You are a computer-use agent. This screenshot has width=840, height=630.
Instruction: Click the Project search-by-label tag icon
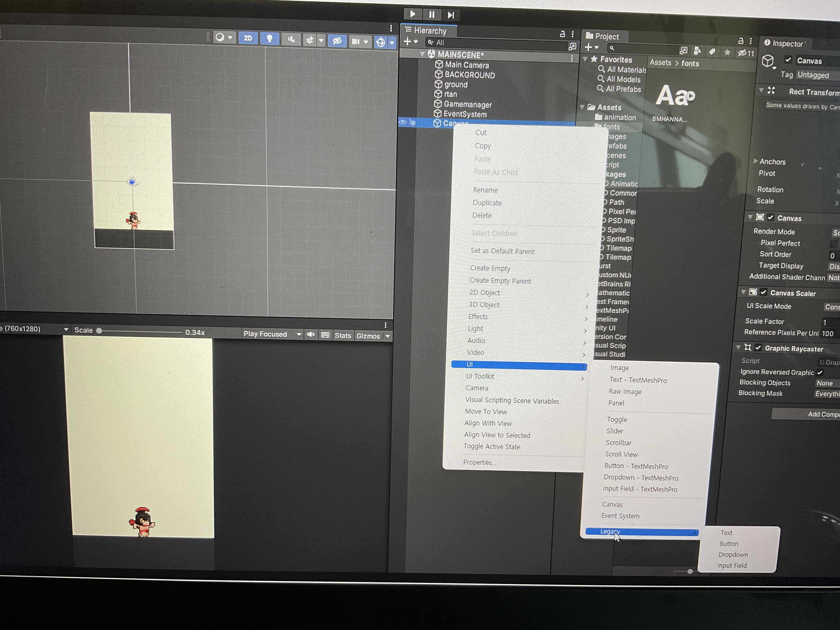712,51
